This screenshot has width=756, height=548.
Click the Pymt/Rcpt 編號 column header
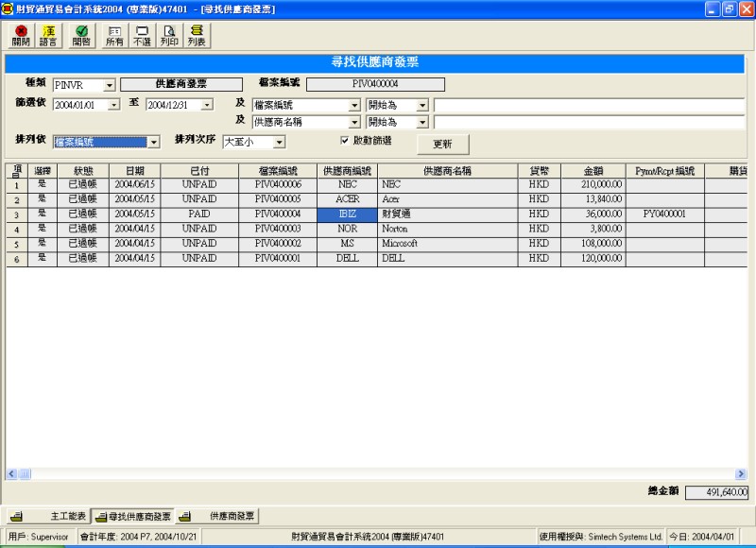[x=664, y=171]
